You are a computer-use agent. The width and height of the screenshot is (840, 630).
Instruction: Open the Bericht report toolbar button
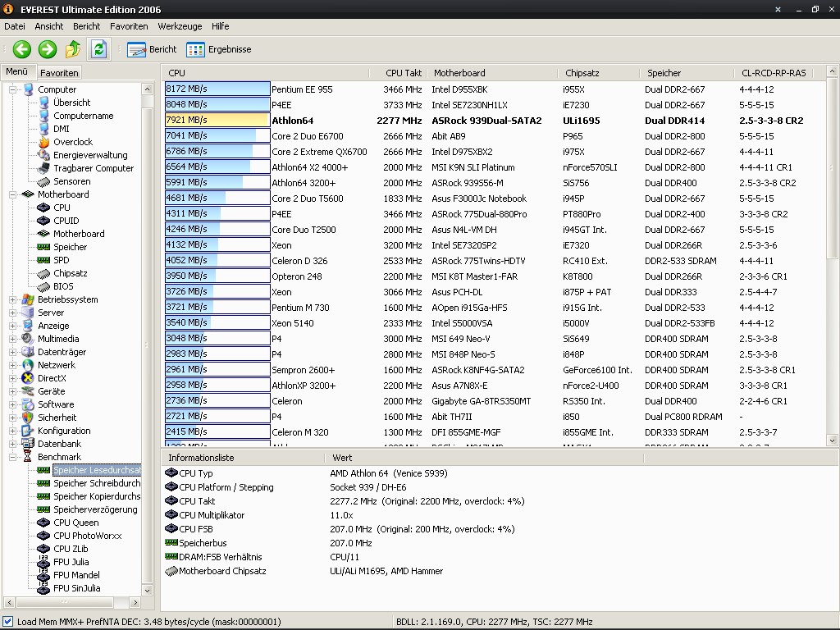152,49
